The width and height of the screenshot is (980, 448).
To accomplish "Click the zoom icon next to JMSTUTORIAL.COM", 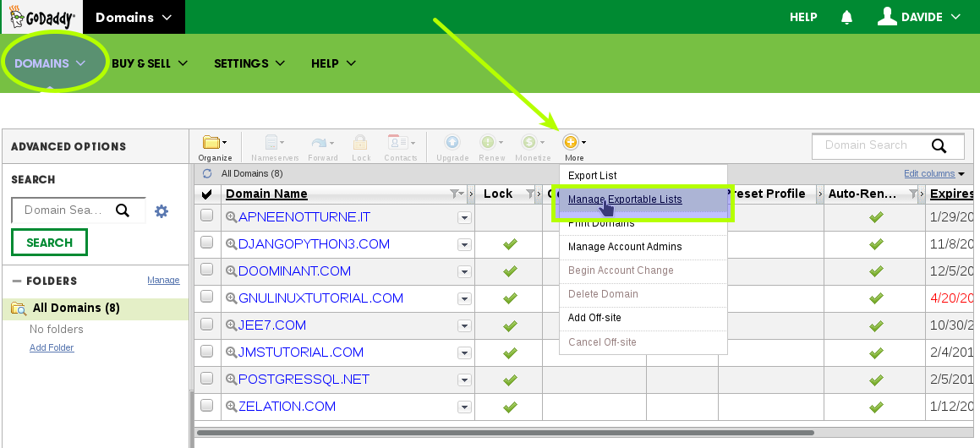I will (x=231, y=352).
